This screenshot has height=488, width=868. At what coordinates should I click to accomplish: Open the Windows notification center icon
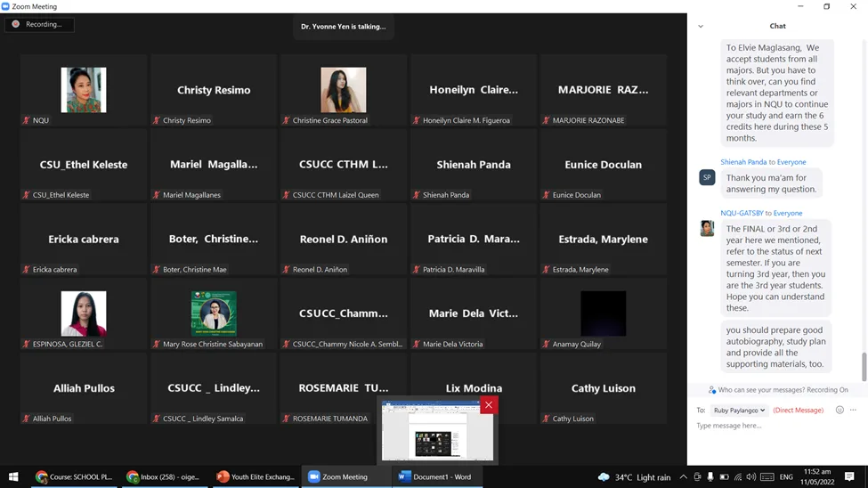(x=849, y=477)
